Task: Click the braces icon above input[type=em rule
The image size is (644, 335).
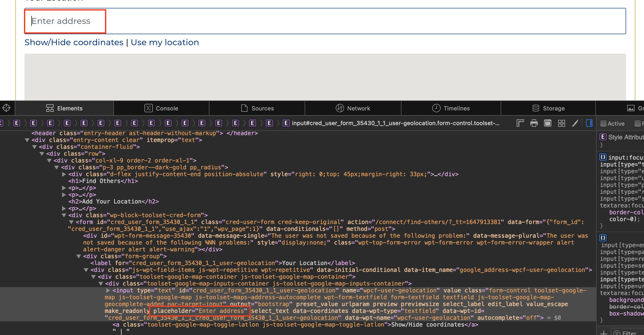Action: tap(603, 238)
